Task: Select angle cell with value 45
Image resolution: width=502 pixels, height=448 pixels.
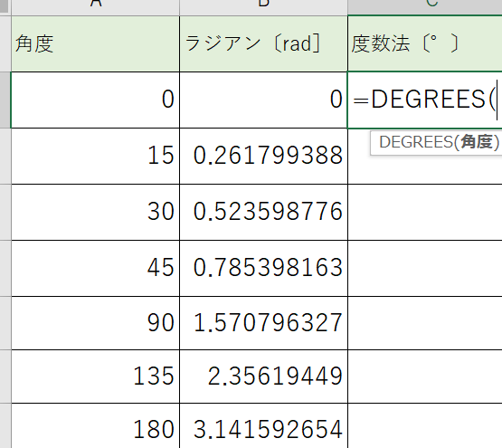Action: 95,268
